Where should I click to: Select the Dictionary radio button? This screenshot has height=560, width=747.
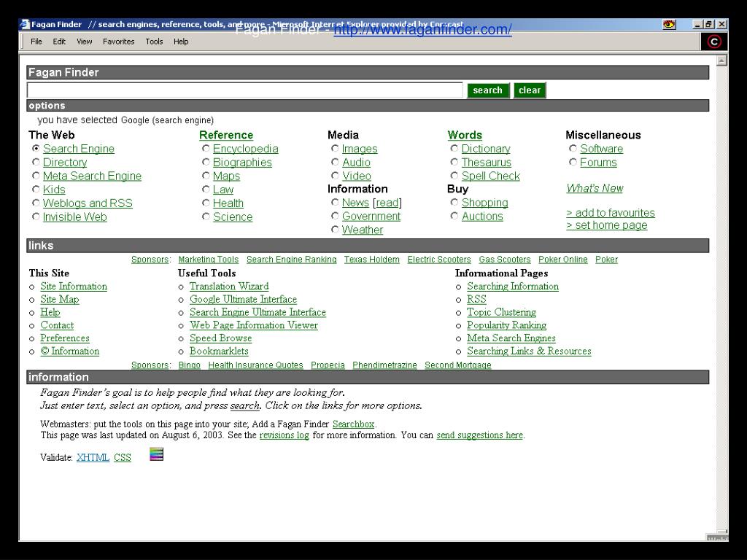coord(454,149)
